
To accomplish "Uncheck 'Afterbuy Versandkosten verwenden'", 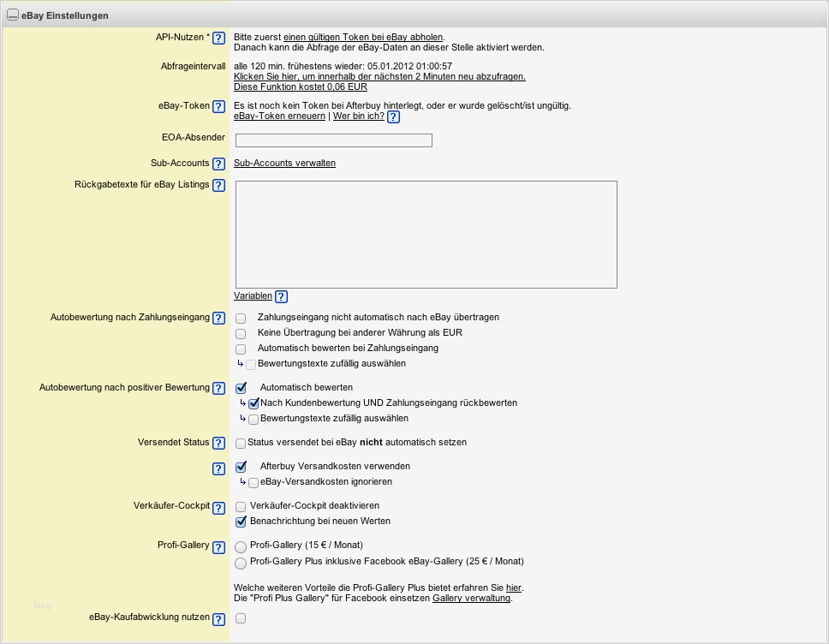I will [x=242, y=467].
